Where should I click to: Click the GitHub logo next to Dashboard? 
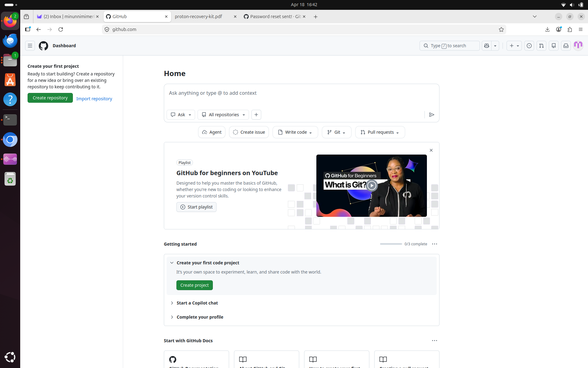43,46
